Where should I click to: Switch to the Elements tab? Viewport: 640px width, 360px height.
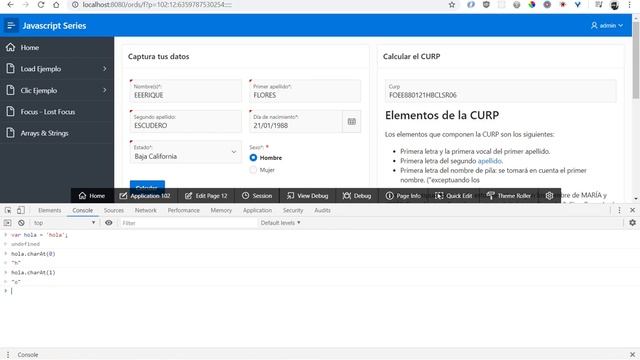click(x=49, y=210)
